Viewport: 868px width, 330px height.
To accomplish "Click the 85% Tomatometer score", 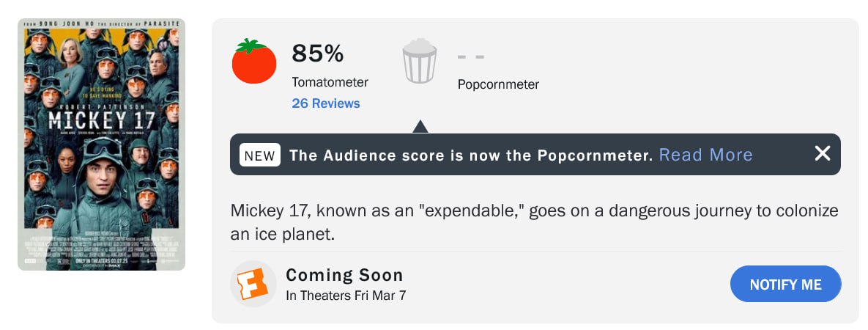I will click(318, 54).
